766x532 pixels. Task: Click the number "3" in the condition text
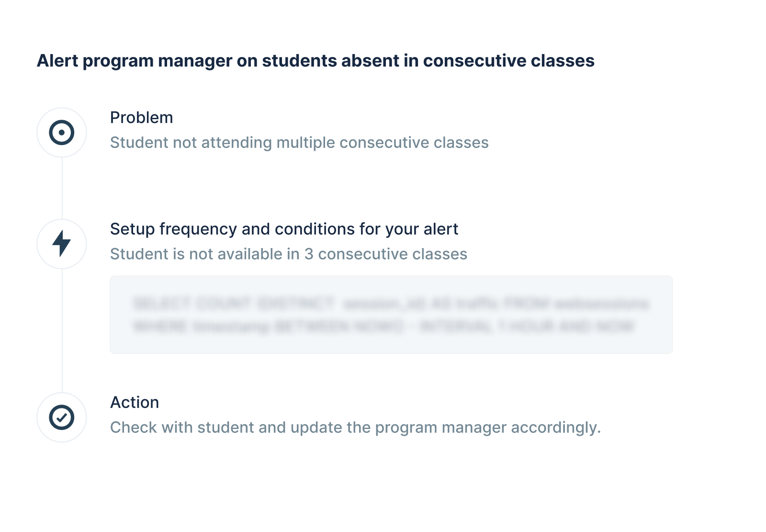click(x=309, y=254)
